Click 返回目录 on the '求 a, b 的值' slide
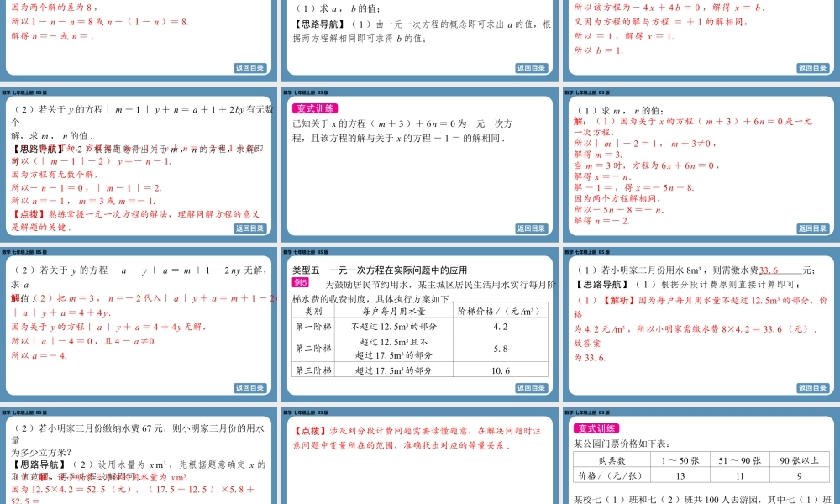840x504 pixels. tap(531, 68)
